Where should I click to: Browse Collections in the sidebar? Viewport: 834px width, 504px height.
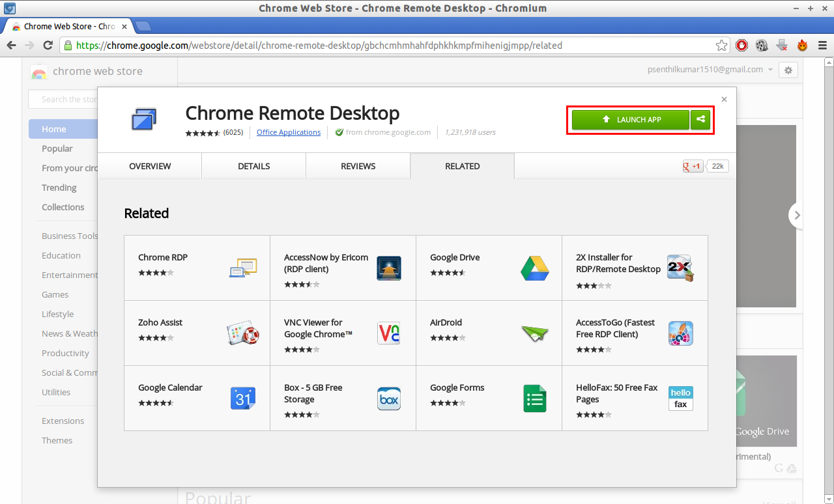click(63, 207)
